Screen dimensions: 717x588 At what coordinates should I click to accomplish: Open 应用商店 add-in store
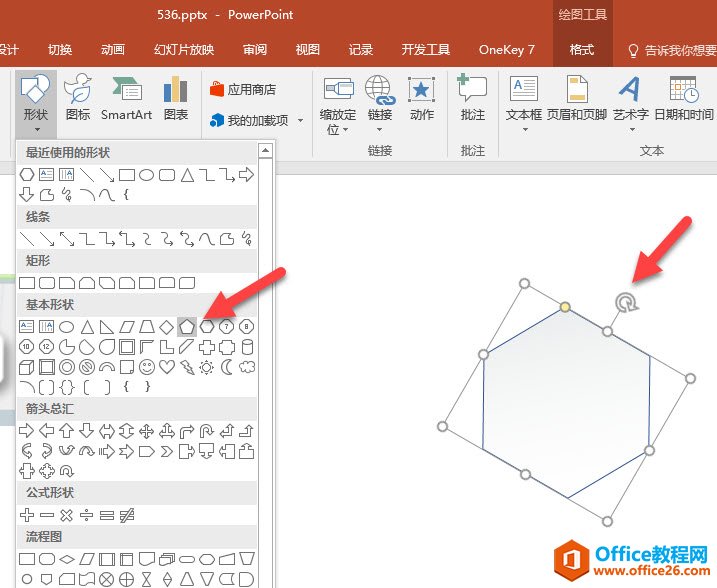243,89
